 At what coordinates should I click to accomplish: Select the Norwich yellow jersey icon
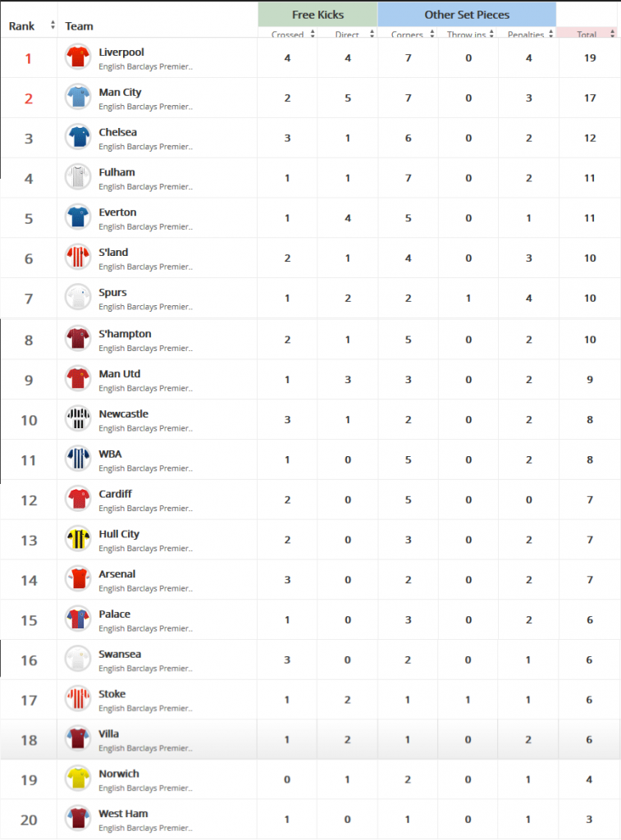(78, 778)
